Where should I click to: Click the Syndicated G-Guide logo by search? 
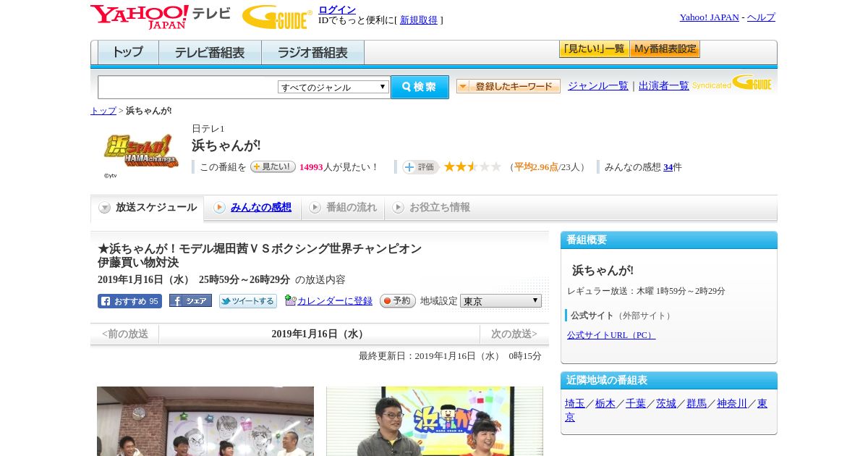coord(732,83)
